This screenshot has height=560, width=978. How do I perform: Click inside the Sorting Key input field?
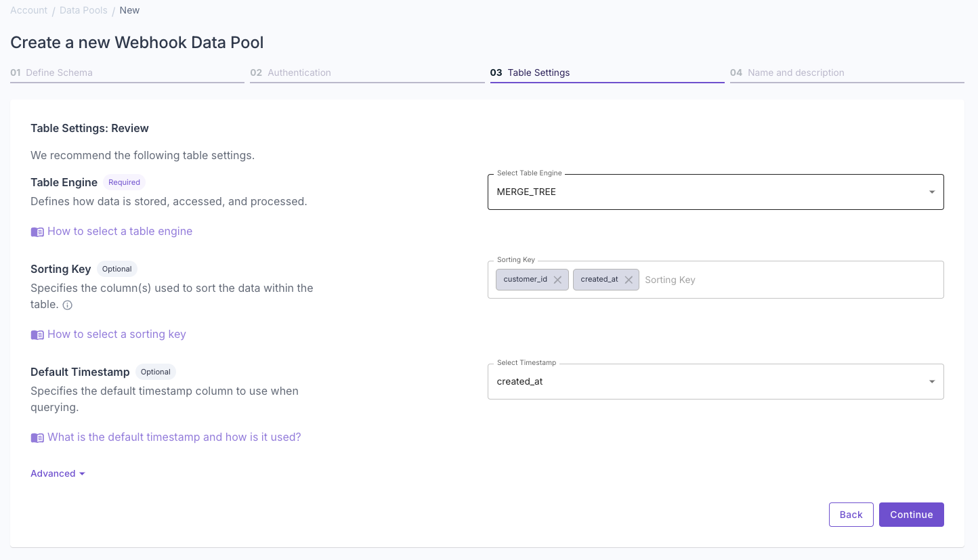tap(745, 279)
